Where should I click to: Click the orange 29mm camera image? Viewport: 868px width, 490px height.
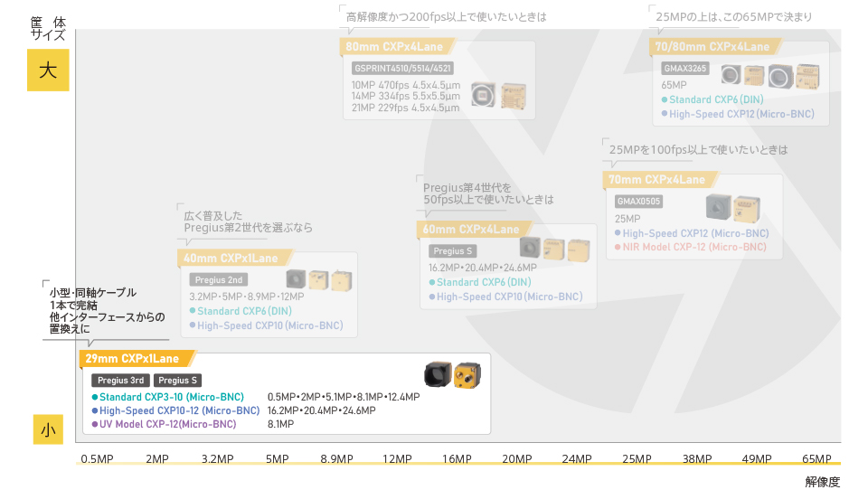coord(467,373)
